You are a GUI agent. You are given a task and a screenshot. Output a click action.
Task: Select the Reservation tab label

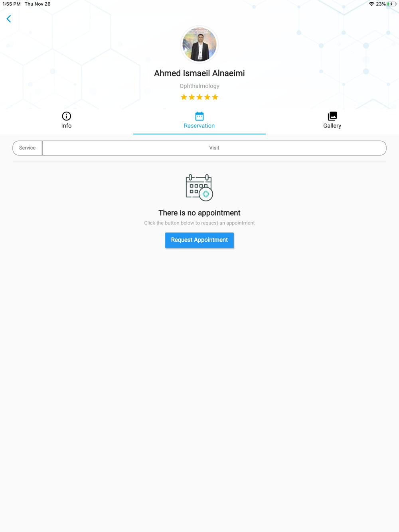click(x=199, y=126)
